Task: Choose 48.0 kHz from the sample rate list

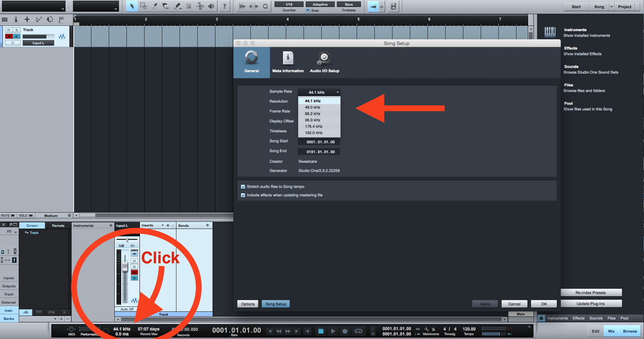Action: pyautogui.click(x=312, y=107)
